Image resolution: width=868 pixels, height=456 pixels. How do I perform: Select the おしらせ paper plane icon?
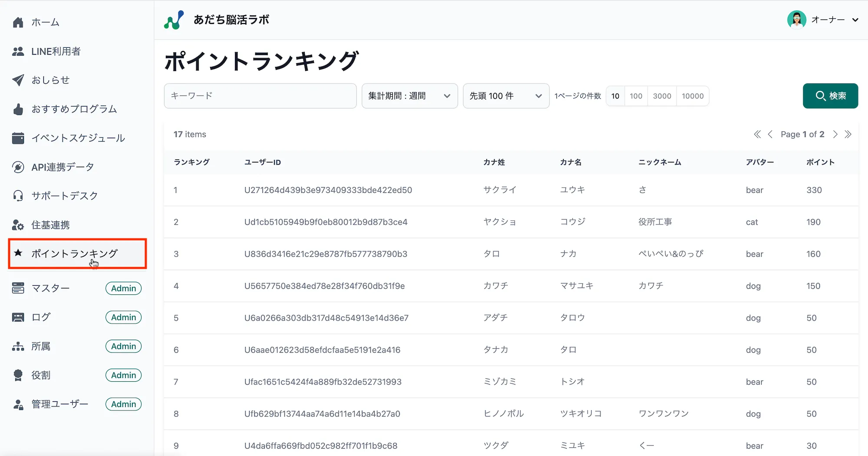18,80
